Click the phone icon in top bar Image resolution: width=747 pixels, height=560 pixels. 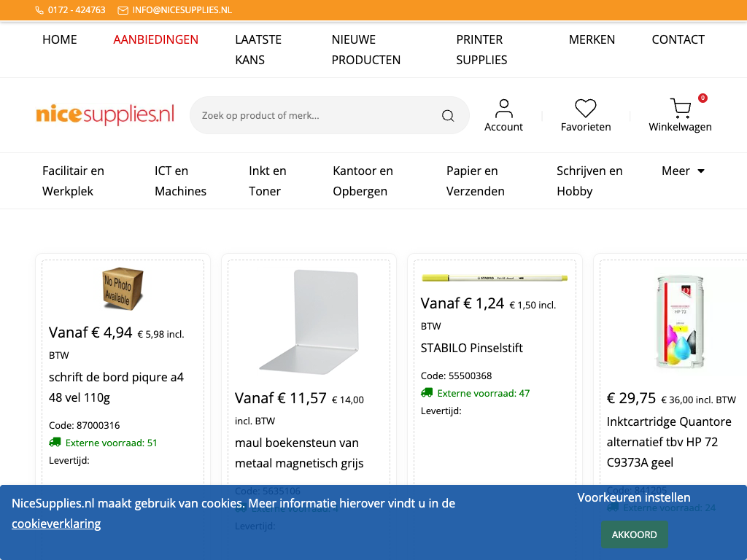39,10
